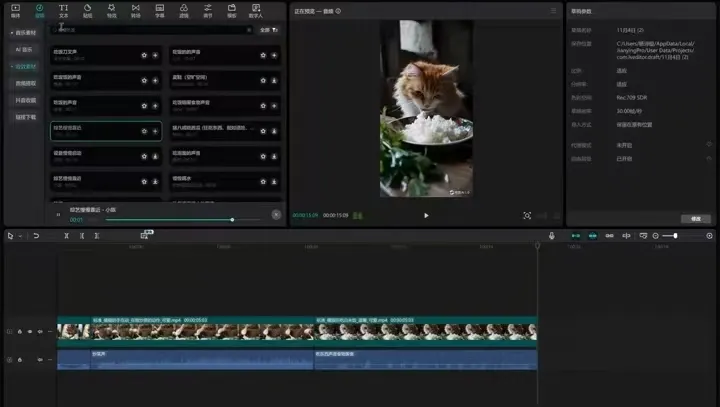Click the timeline display options icon

[x=643, y=236]
